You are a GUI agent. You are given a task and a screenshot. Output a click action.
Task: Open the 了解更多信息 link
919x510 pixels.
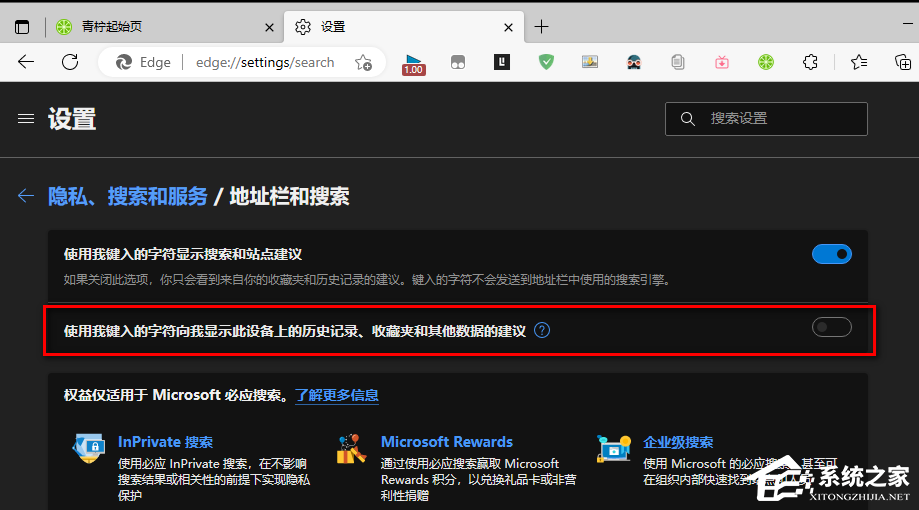[x=337, y=396]
